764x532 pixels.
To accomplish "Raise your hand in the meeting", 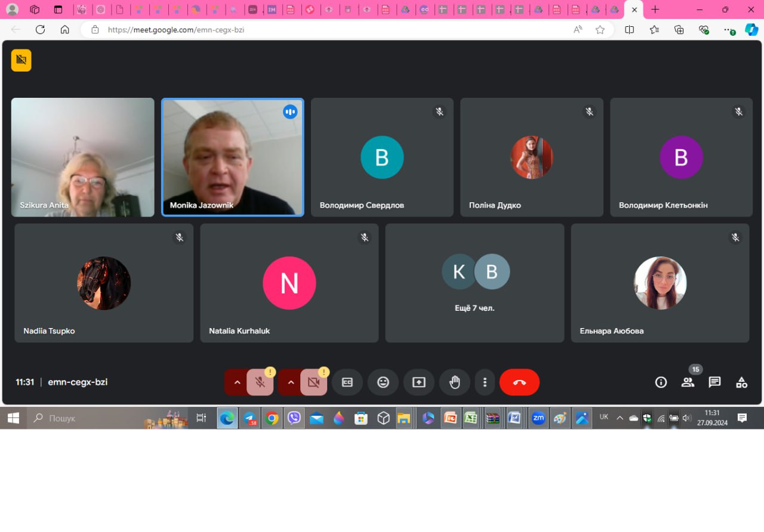I will point(455,382).
